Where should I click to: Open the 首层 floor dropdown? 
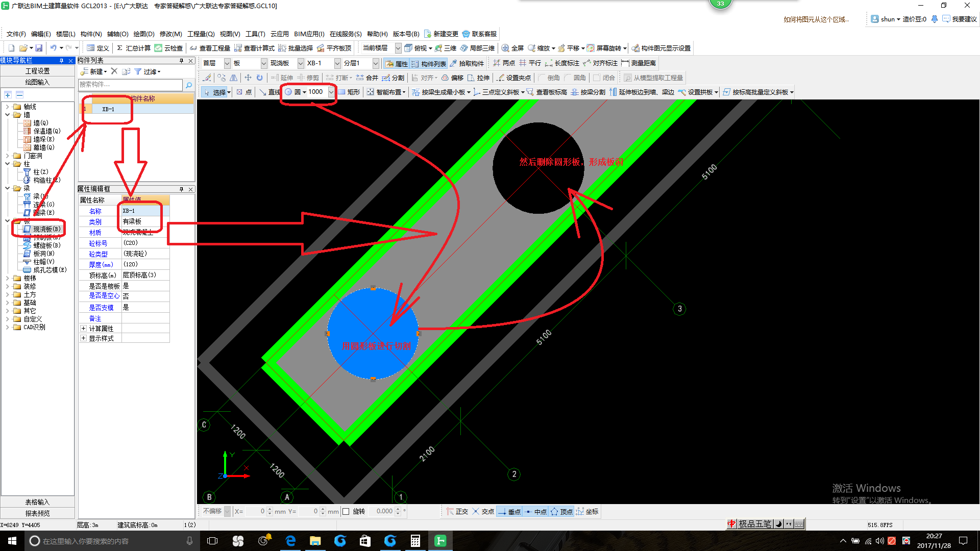(x=227, y=63)
